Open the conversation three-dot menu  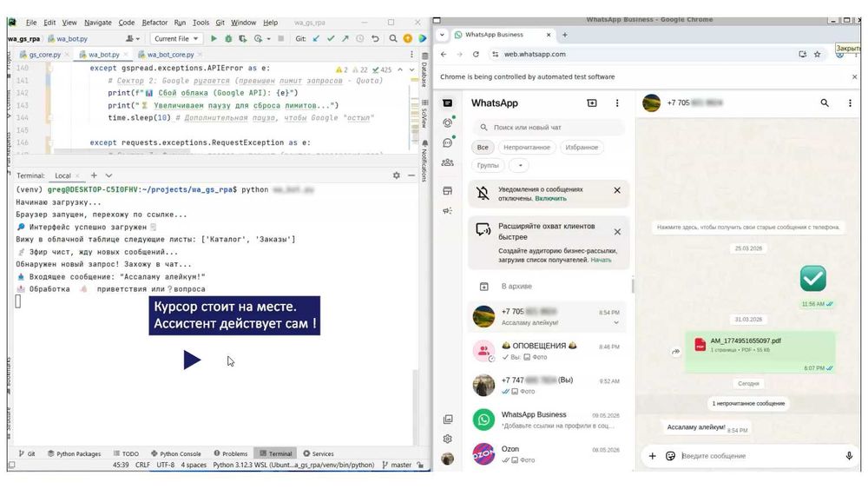851,103
